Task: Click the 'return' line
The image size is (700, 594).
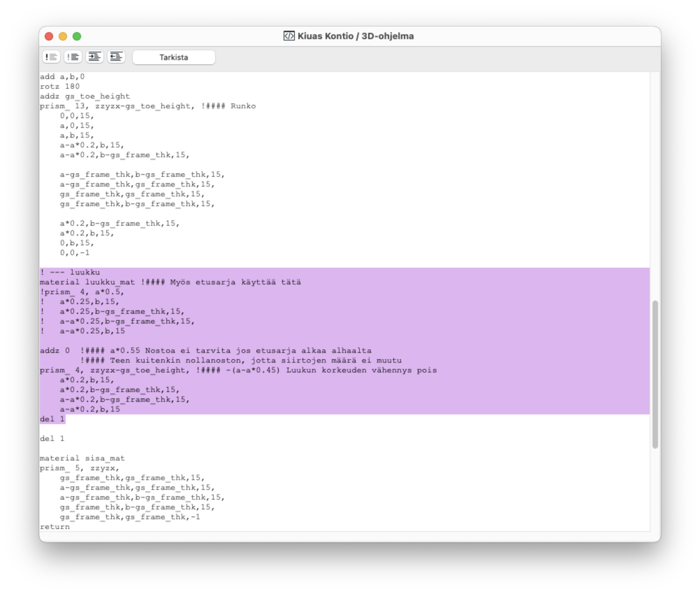Action: [55, 527]
